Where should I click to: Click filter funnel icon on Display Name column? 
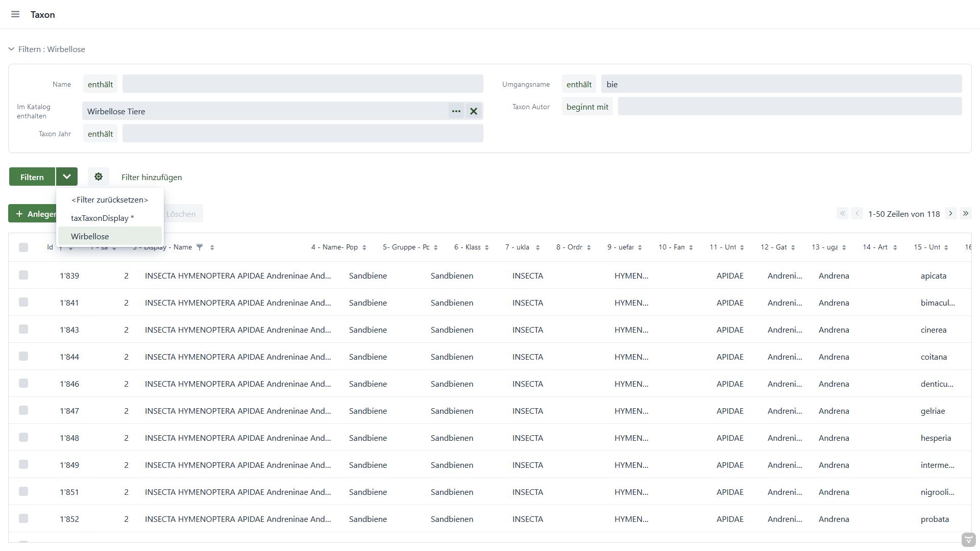click(200, 247)
